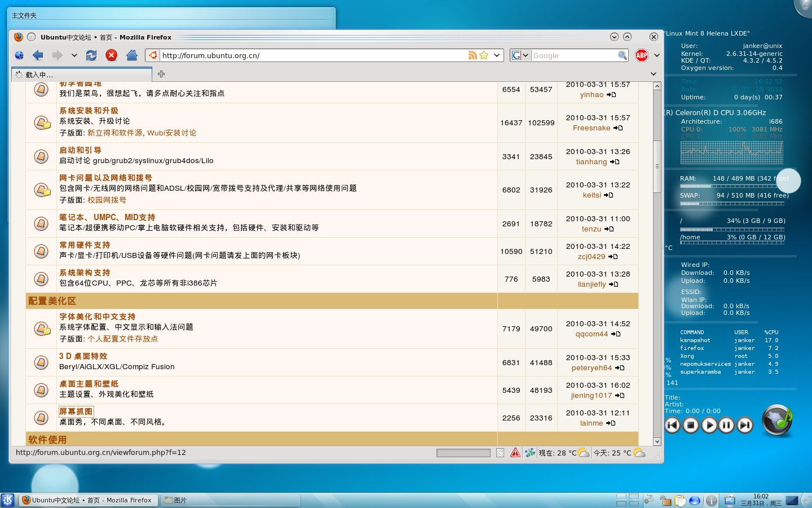Open the 桌面主题和壁纸 forum link

(x=89, y=384)
